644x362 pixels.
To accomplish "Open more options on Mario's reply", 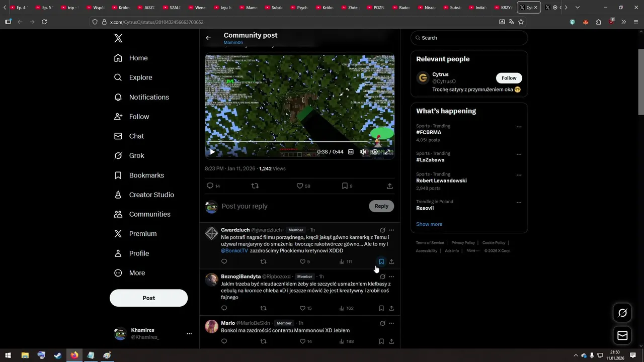I will tap(391, 323).
